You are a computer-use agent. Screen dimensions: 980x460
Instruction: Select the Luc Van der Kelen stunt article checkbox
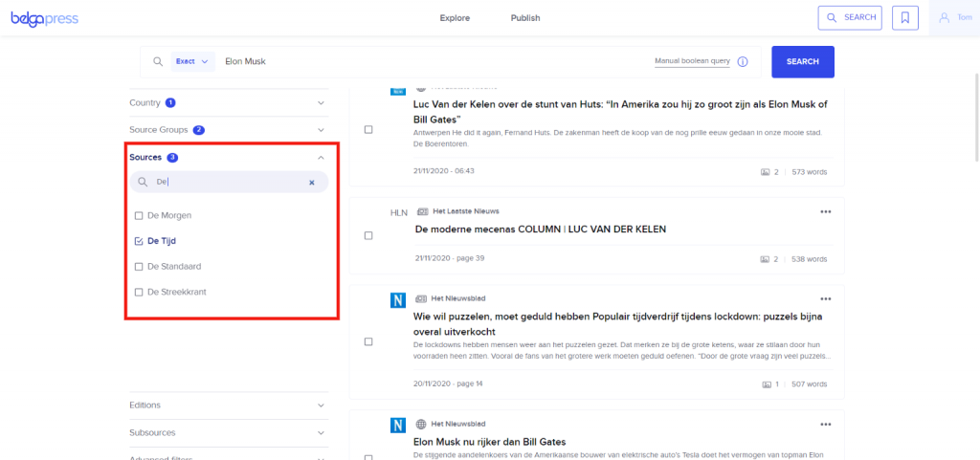[368, 129]
